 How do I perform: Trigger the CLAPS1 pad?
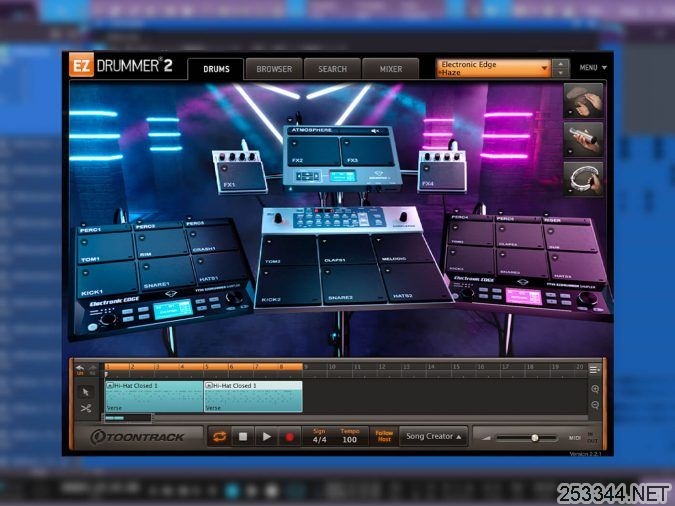(x=347, y=251)
